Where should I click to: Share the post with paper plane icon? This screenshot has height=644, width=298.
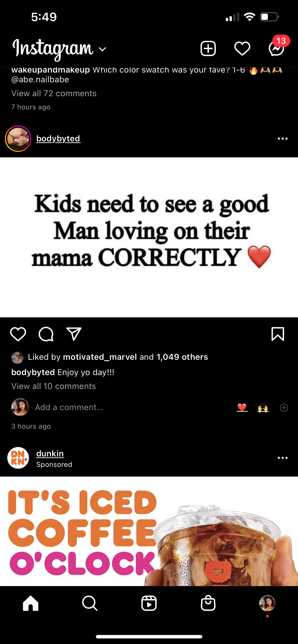pyautogui.click(x=74, y=334)
